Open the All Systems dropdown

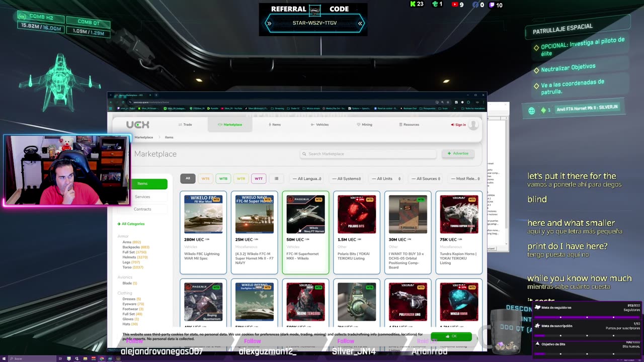pyautogui.click(x=346, y=178)
